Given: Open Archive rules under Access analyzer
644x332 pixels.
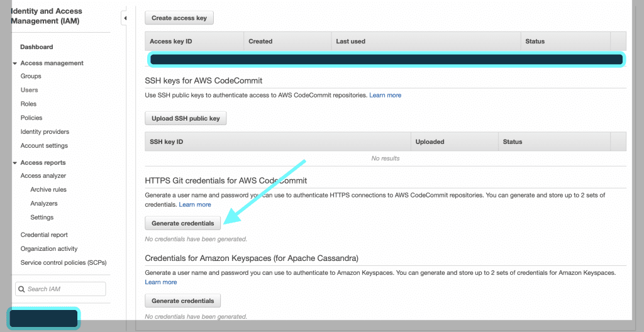Looking at the screenshot, I should [x=48, y=190].
